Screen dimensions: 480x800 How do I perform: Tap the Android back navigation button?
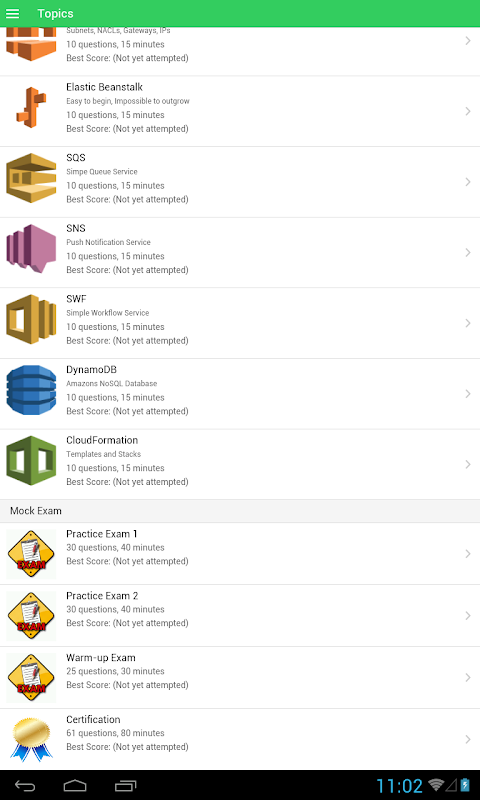click(25, 786)
